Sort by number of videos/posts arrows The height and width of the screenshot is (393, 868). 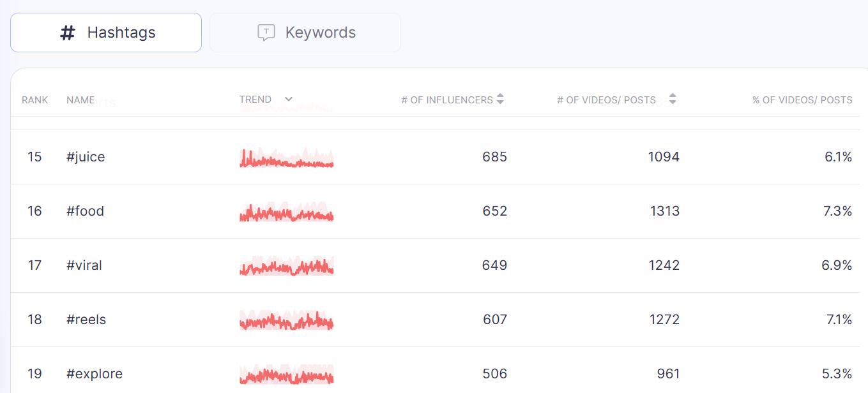point(672,100)
